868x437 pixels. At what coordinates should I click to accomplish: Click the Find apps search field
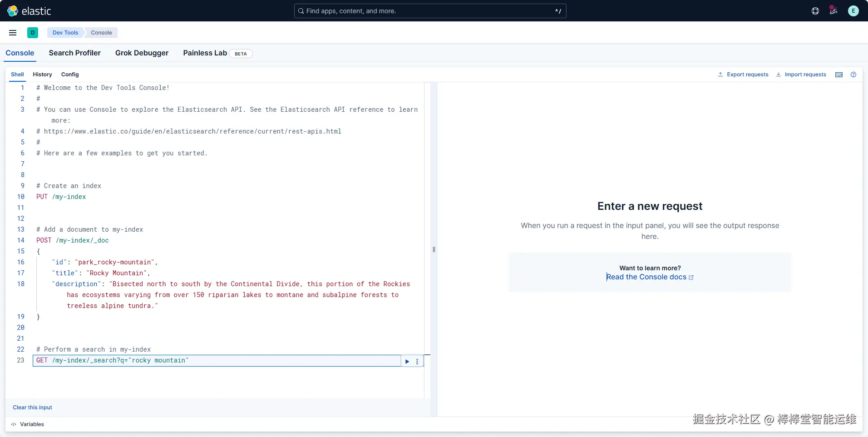pyautogui.click(x=430, y=11)
